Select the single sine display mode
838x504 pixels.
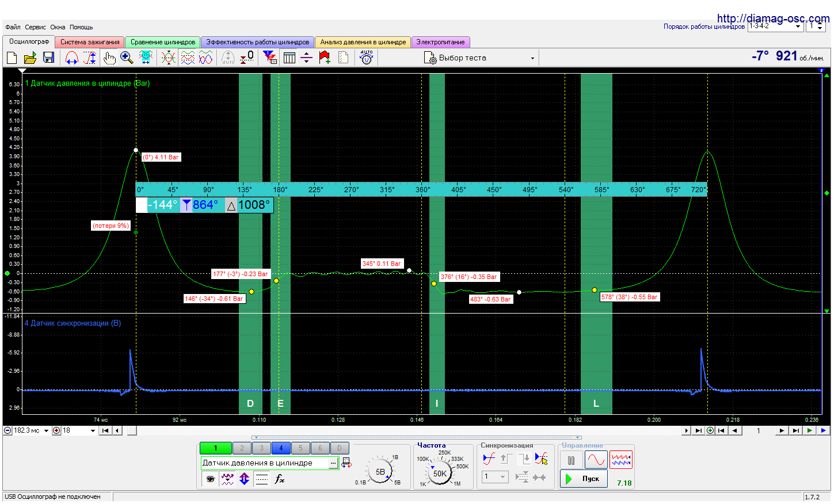click(x=596, y=460)
